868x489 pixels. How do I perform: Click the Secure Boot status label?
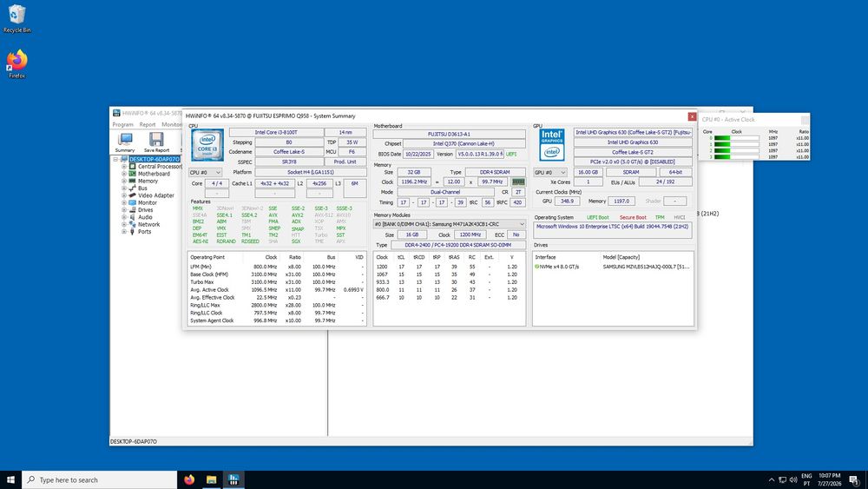tap(633, 217)
